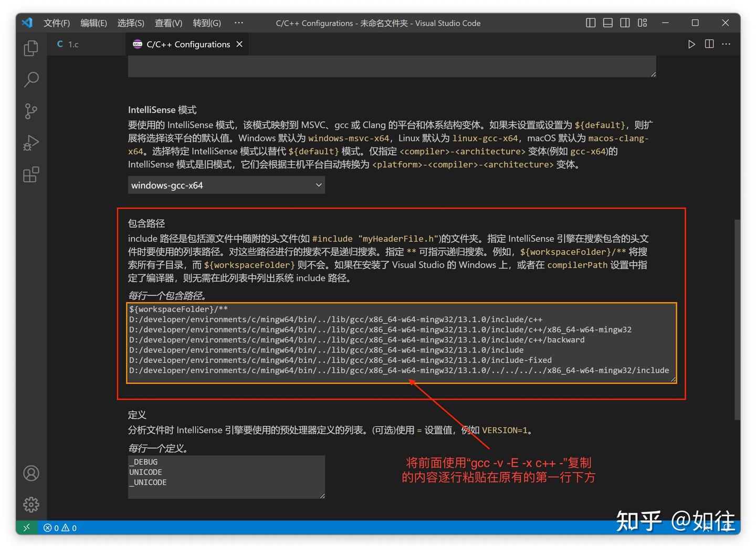The width and height of the screenshot is (756, 553).
Task: Open the Manage settings gear
Action: click(30, 505)
